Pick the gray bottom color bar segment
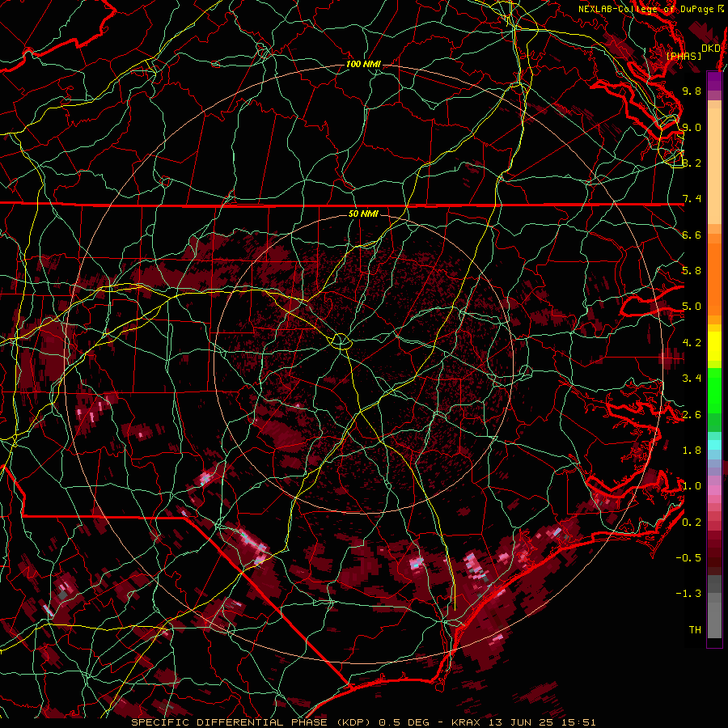Image resolution: width=728 pixels, height=728 pixels. pyautogui.click(x=714, y=616)
